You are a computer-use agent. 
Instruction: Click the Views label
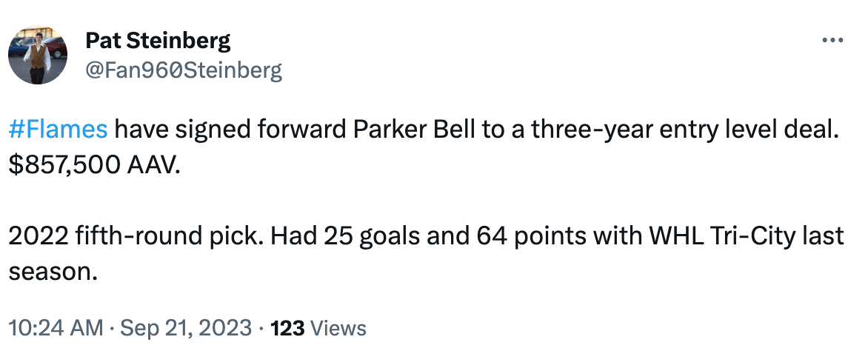337,328
